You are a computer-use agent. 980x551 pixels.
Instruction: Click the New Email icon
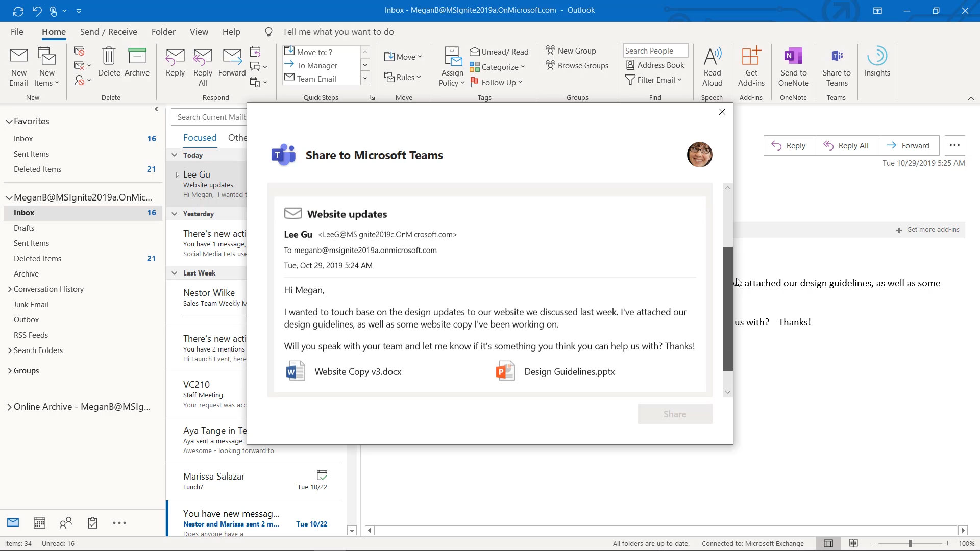click(x=19, y=67)
